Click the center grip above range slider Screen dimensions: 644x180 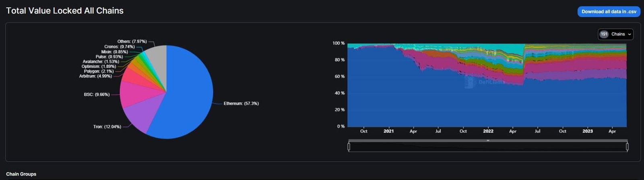tap(488, 140)
